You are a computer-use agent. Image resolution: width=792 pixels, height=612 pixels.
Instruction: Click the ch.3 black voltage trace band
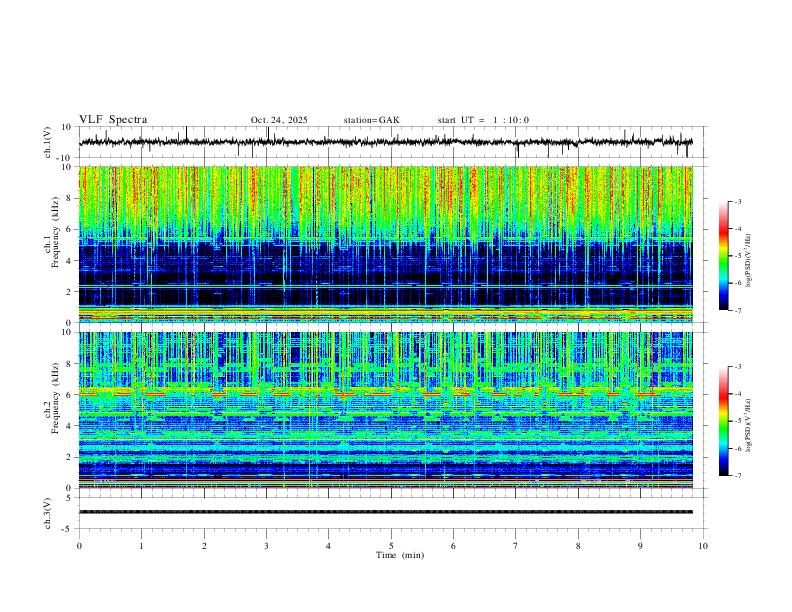(x=386, y=512)
